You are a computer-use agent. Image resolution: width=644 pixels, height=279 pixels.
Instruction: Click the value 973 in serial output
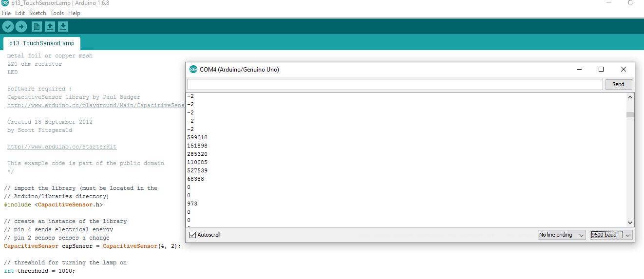tap(192, 204)
